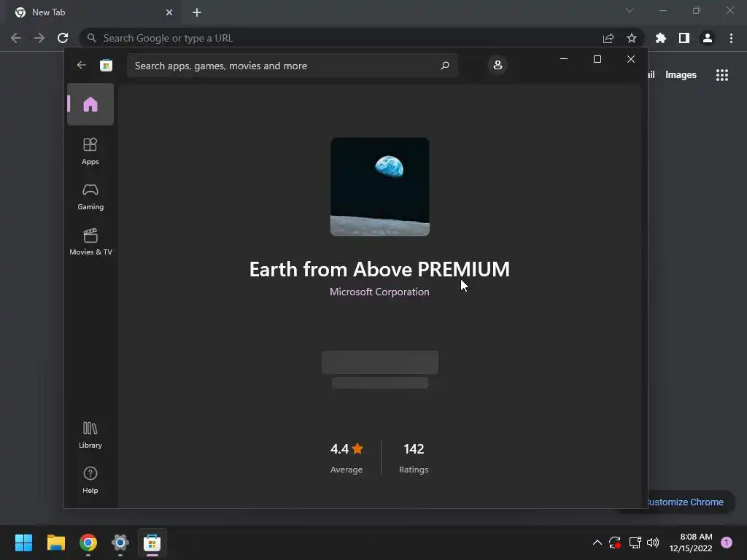Screen dimensions: 747x560
Task: Open a new tab with plus button
Action: point(197,12)
